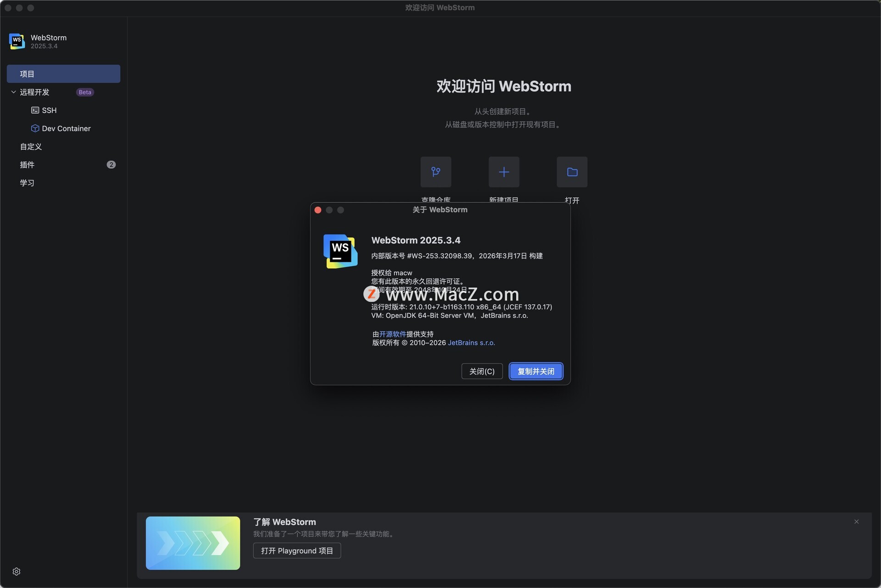Click the New Project plus icon

tap(503, 172)
